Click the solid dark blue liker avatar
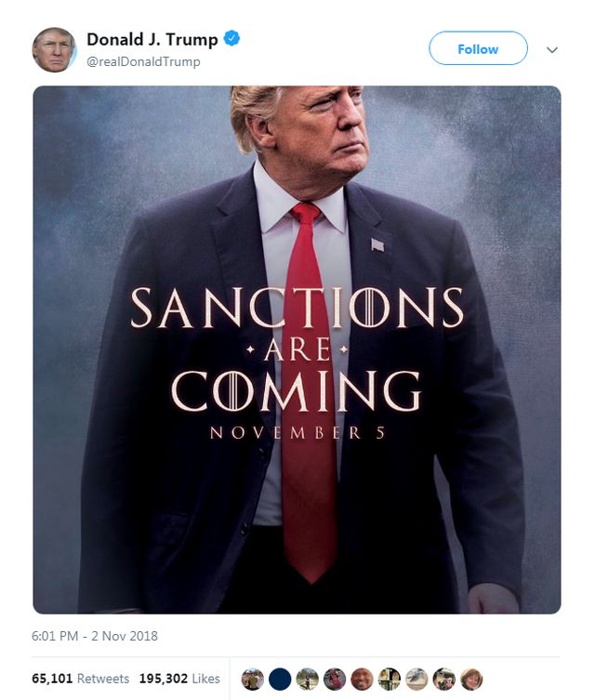The width and height of the screenshot is (595, 700). (279, 680)
